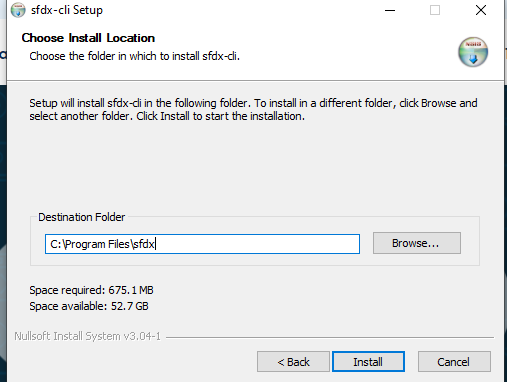
Task: Click the 'select another folder' instruction line
Action: point(167,116)
